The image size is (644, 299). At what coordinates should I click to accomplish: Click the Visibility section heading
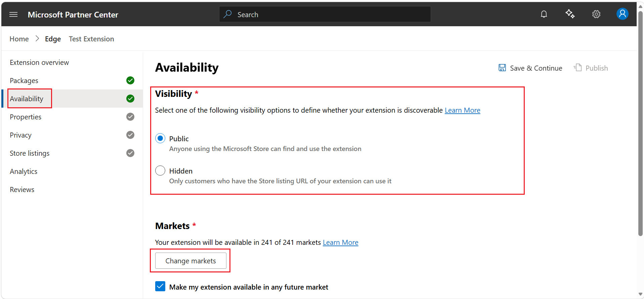[173, 94]
